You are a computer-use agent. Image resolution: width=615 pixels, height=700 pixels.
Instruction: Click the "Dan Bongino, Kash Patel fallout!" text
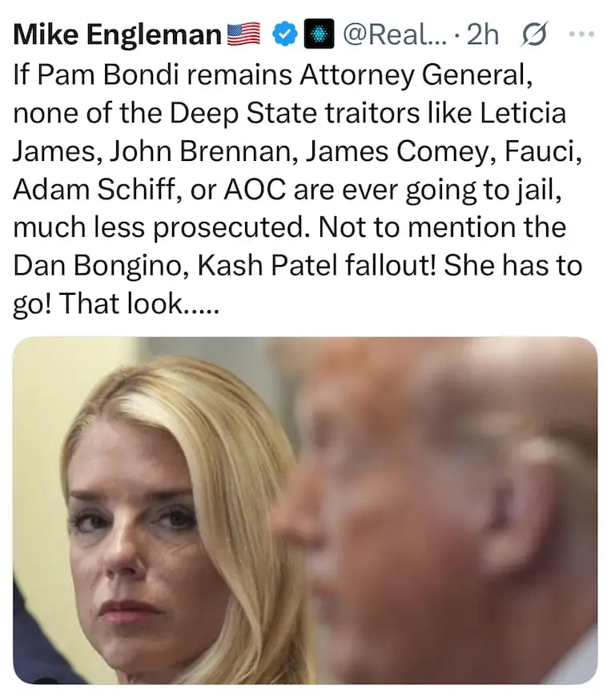(224, 266)
